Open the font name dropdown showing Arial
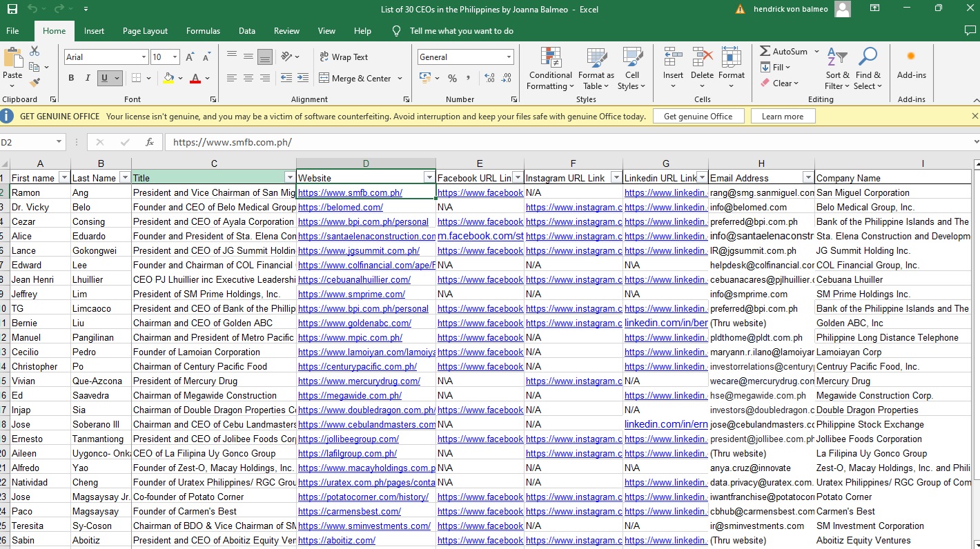 click(x=144, y=57)
